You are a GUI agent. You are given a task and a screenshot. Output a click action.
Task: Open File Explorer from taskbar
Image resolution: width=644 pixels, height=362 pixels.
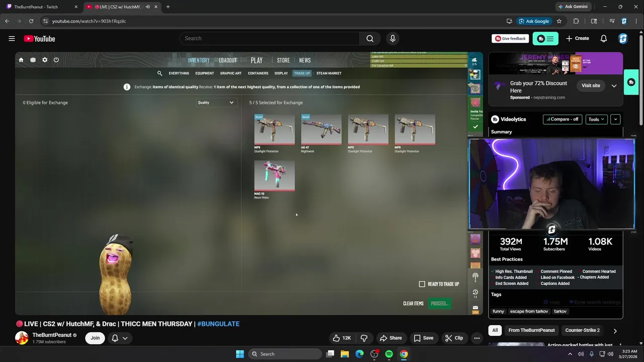(345, 354)
